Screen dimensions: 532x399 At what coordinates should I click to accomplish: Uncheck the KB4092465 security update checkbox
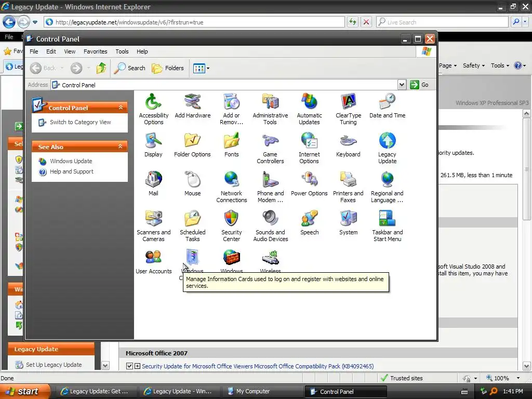coord(129,366)
